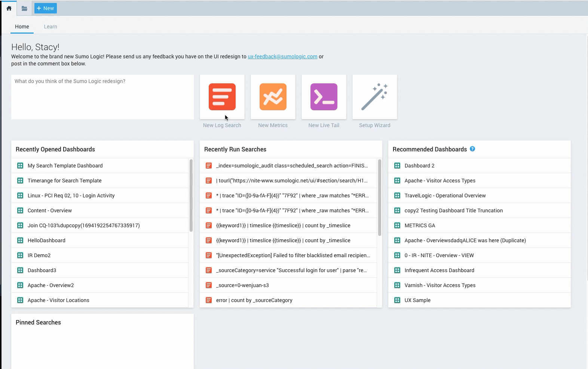
Task: Click dashboard icon next to HelloDashboard
Action: click(20, 240)
